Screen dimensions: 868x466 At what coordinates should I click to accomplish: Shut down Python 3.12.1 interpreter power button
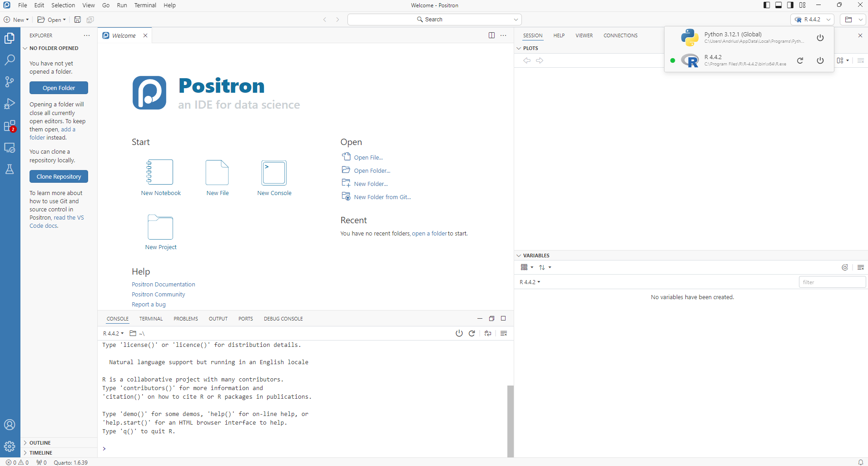click(820, 38)
